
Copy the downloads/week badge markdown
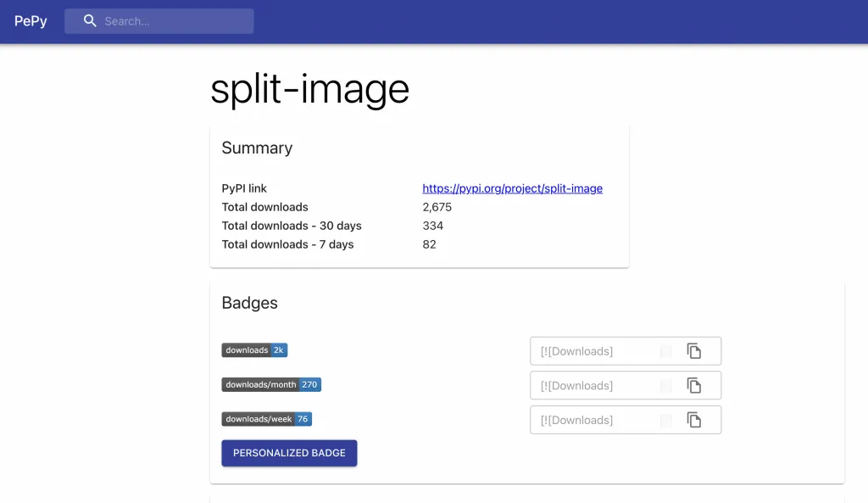(x=693, y=419)
